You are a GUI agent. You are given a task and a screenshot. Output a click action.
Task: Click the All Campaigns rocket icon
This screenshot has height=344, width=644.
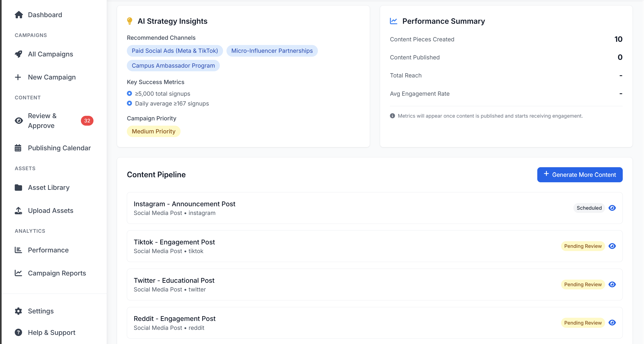(19, 54)
